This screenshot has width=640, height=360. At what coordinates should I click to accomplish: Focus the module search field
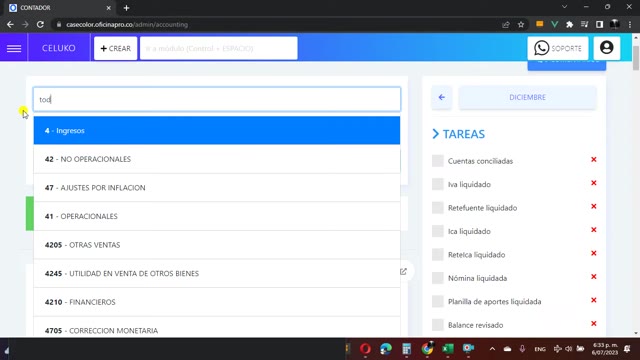pyautogui.click(x=219, y=48)
